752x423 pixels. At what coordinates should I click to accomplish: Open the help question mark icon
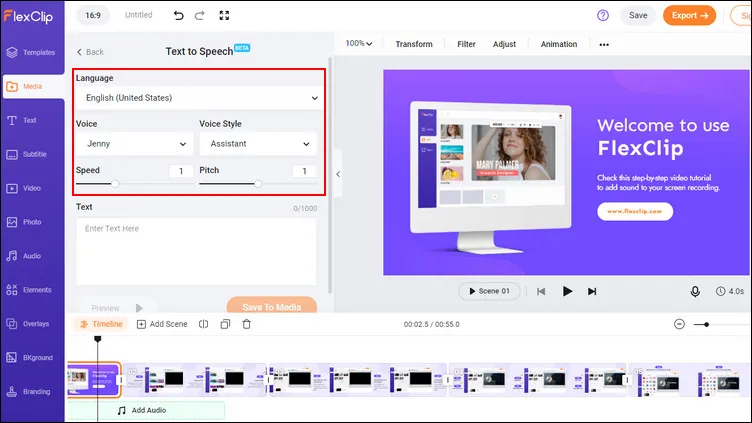(x=603, y=15)
